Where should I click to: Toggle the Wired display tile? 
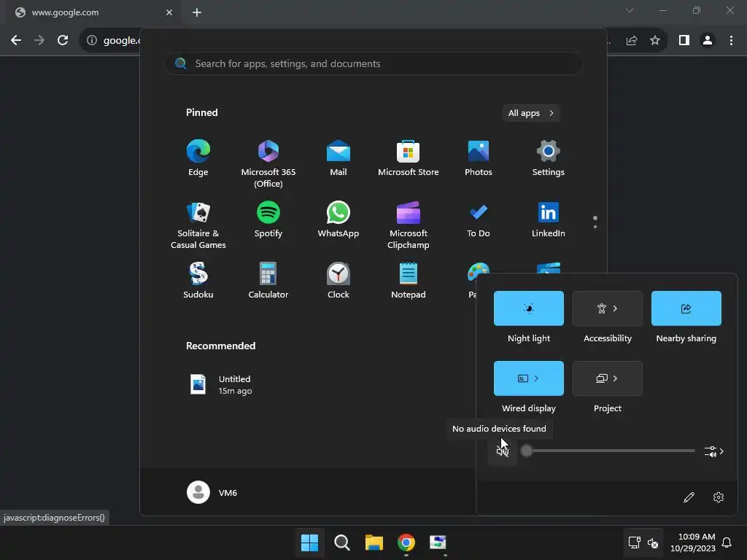(x=529, y=378)
